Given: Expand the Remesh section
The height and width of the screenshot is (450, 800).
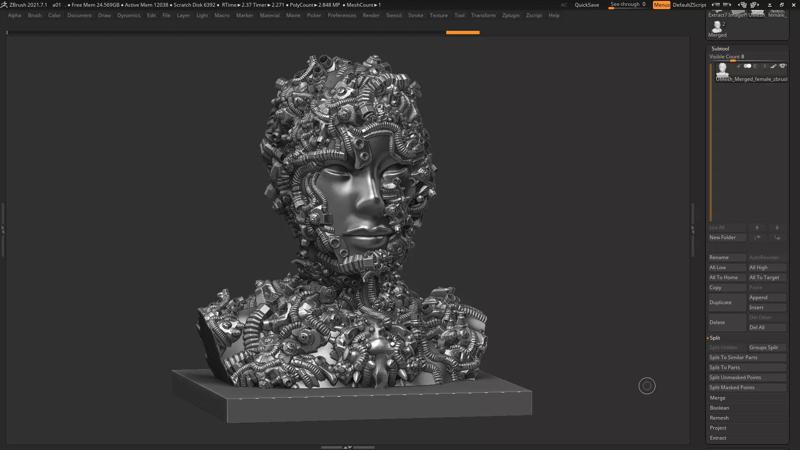Looking at the screenshot, I should (719, 418).
